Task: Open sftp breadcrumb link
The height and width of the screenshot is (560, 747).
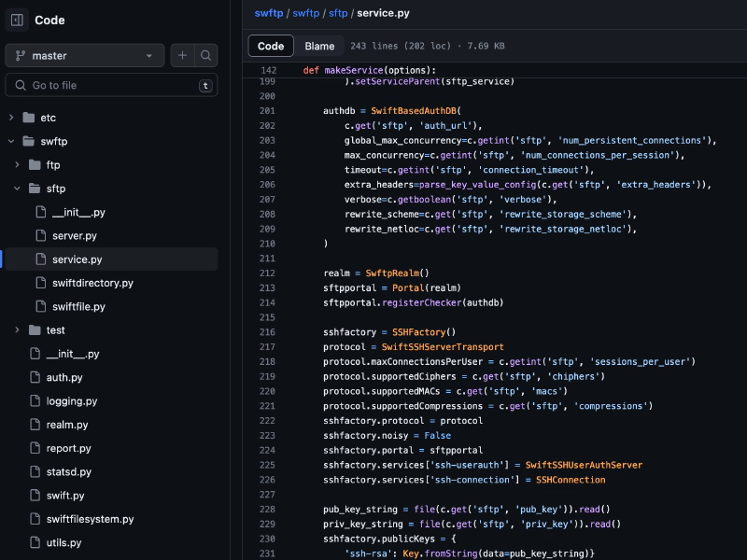Action: 338,13
